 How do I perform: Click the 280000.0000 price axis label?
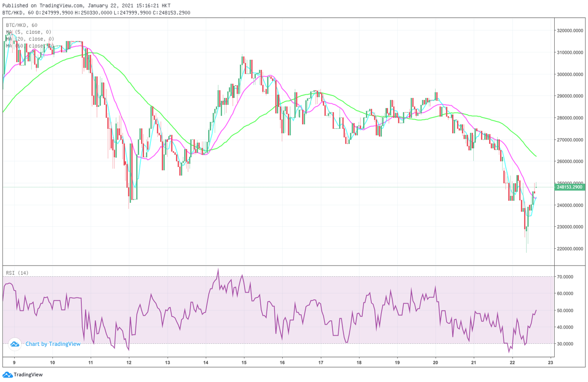[570, 118]
